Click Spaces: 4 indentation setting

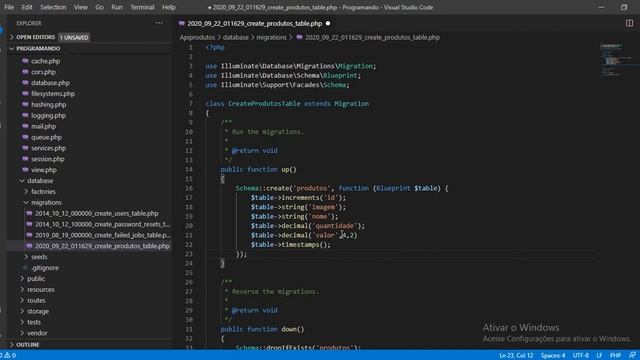click(553, 356)
